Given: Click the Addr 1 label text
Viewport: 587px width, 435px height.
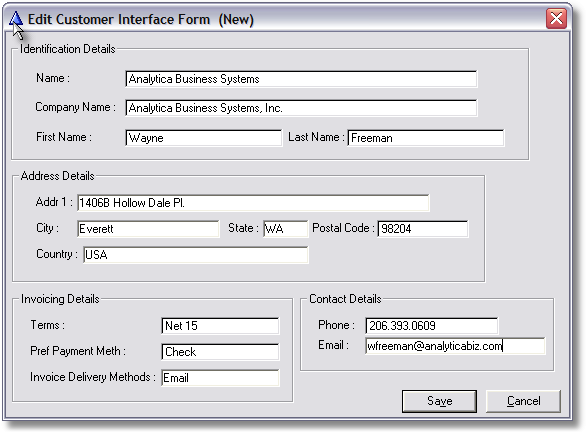Looking at the screenshot, I should pos(54,202).
